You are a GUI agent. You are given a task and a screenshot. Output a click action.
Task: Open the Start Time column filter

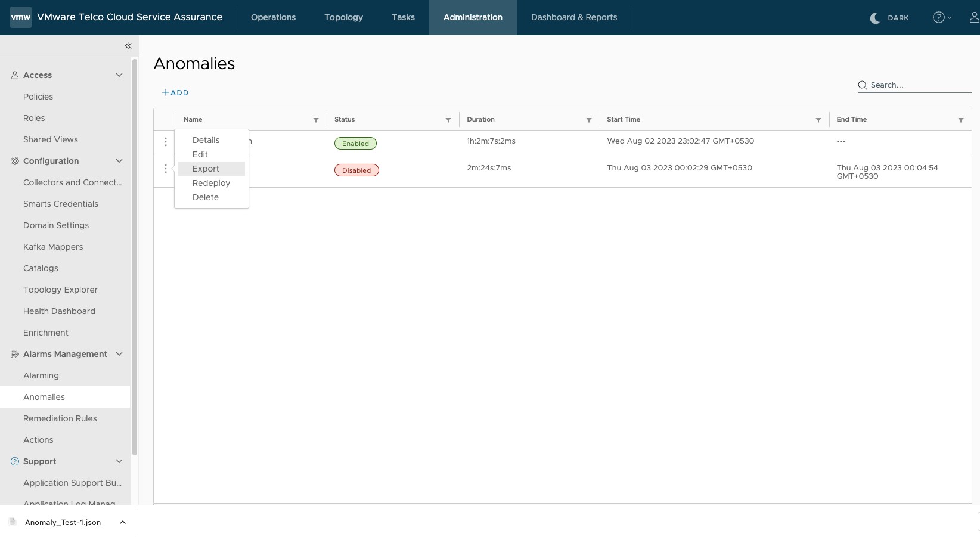coord(818,120)
